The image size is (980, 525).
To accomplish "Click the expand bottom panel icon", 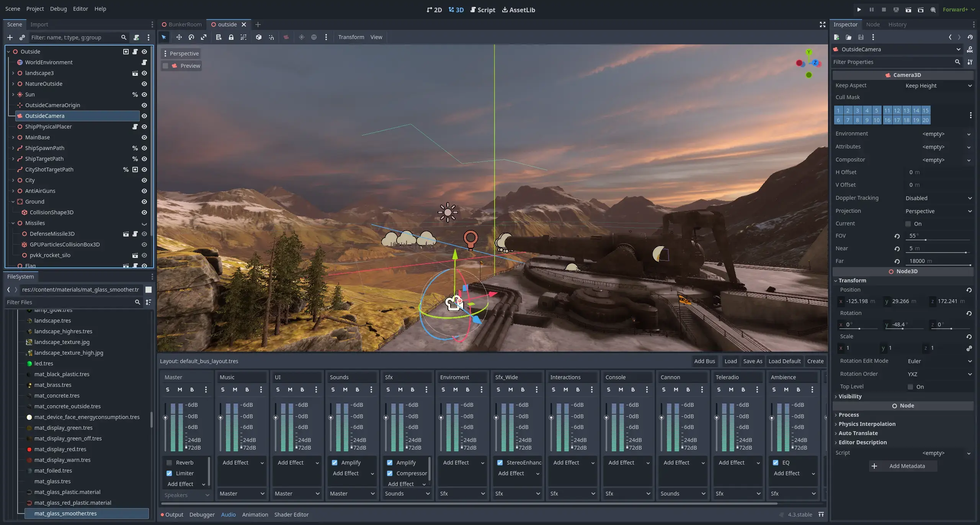I will [x=821, y=515].
